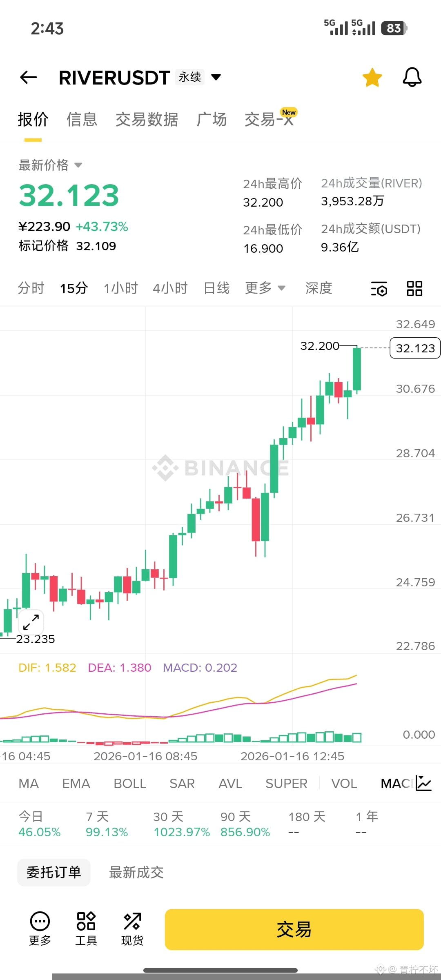
Task: Select the 15分 timeframe
Action: click(x=74, y=288)
